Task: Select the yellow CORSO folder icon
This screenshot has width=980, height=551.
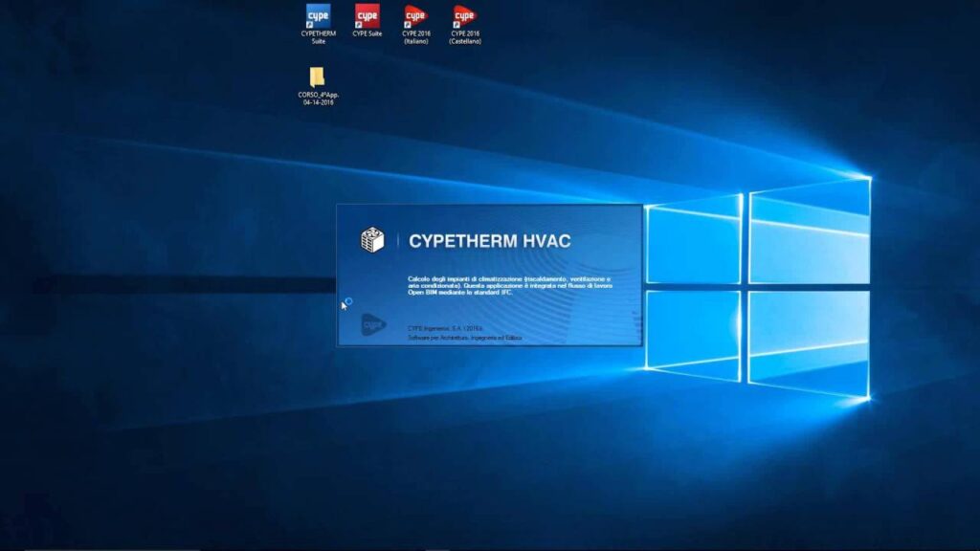Action: click(318, 77)
